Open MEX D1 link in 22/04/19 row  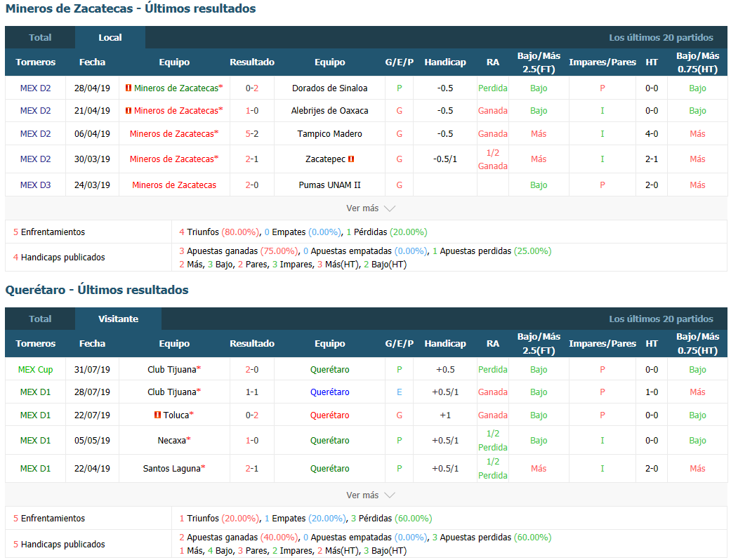point(35,469)
